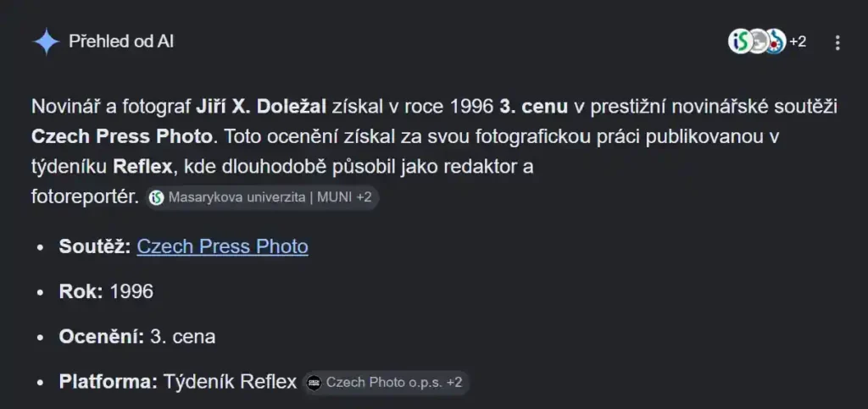This screenshot has height=409, width=868.
Task: Click the bold Czech Press Photo in paragraph
Action: (x=122, y=136)
